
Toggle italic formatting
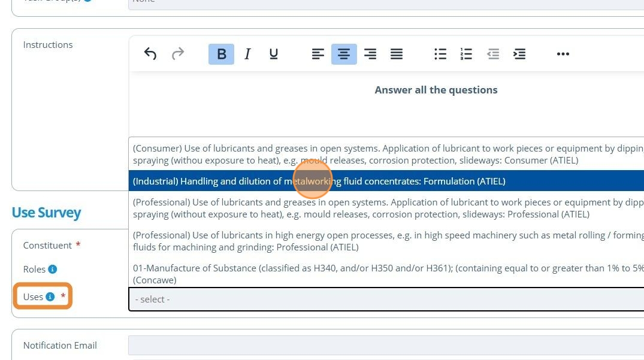tap(247, 54)
